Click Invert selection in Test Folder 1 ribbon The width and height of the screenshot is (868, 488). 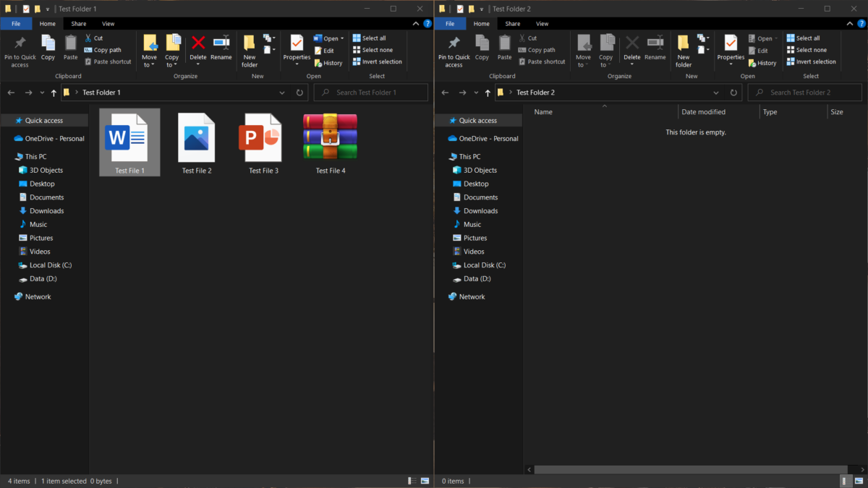coord(377,61)
